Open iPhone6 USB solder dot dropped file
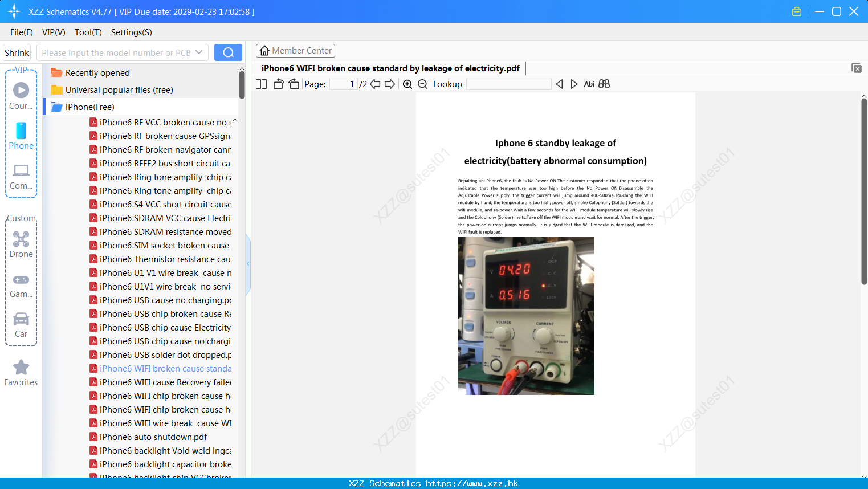Image resolution: width=868 pixels, height=489 pixels. tap(161, 355)
